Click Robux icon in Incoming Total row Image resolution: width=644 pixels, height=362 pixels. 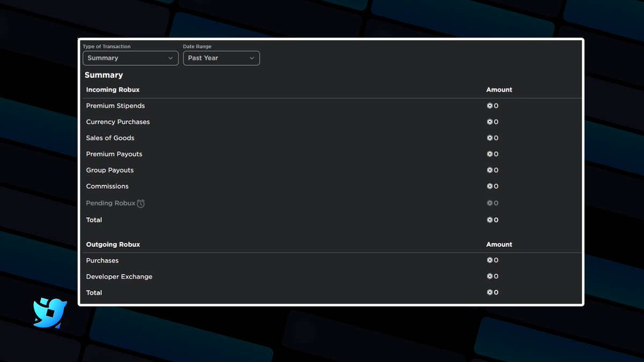pyautogui.click(x=489, y=220)
